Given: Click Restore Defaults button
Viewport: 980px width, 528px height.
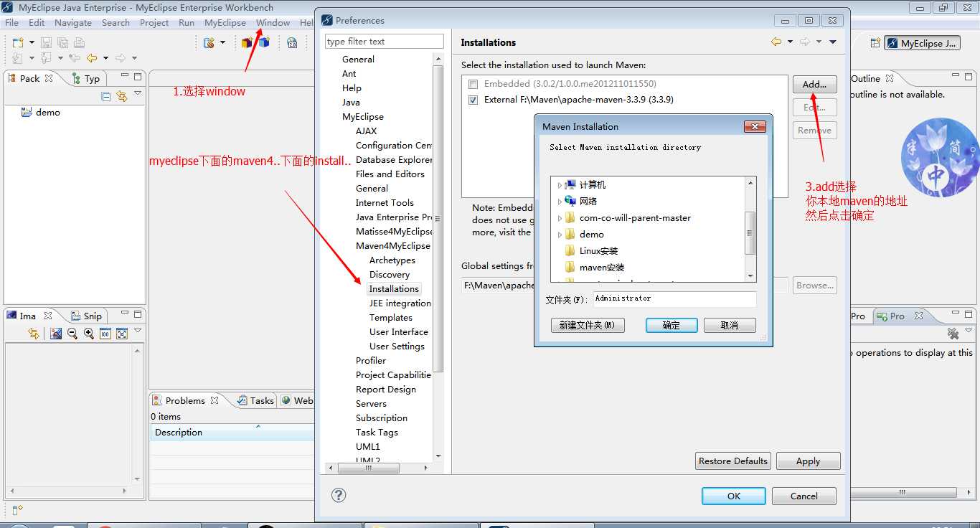Looking at the screenshot, I should click(733, 461).
